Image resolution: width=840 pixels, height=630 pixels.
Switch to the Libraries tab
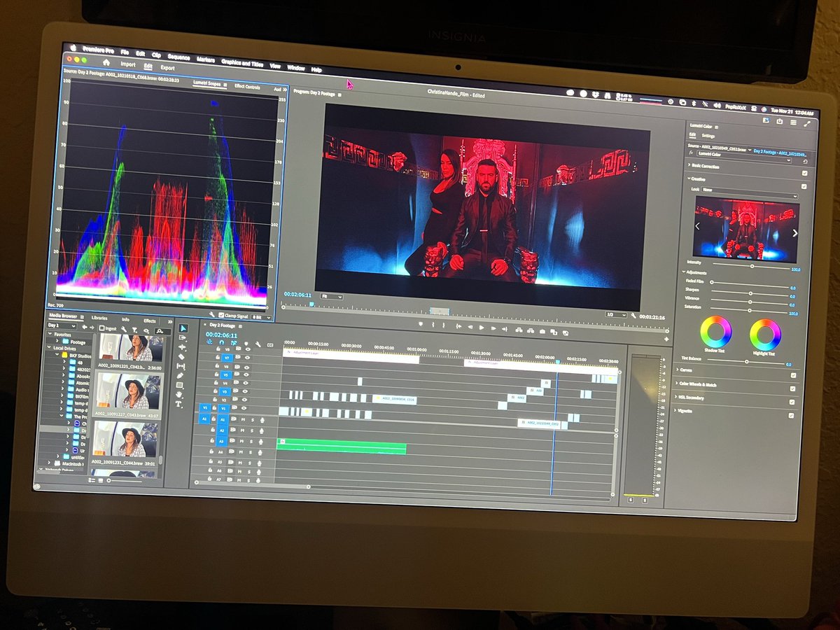coord(99,318)
